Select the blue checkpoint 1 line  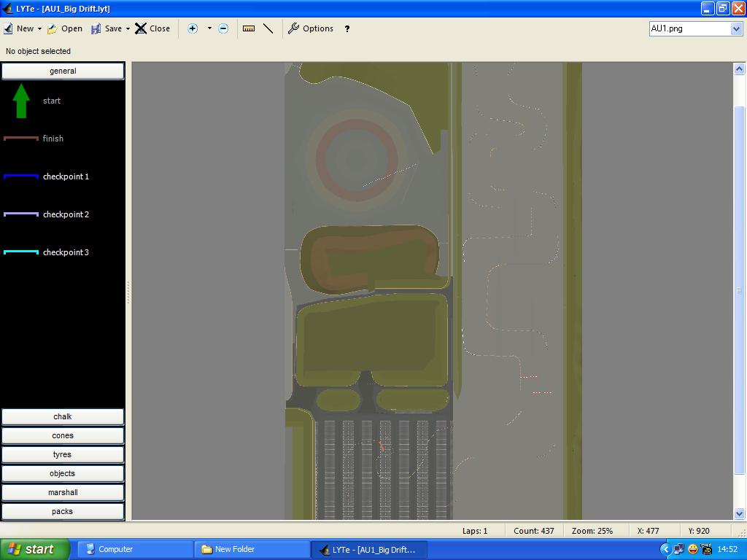21,176
